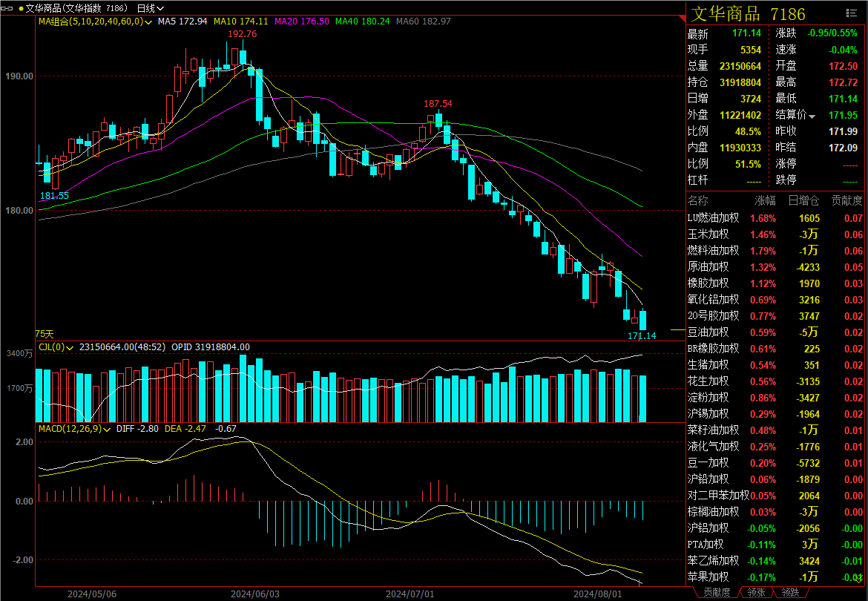Screen dimensions: 868x601
Task: Click the 开盘 172.50 value
Action: pos(843,67)
